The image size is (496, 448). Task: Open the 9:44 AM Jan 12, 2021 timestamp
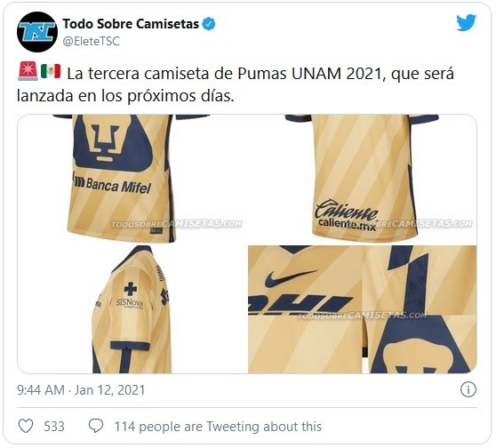tap(81, 390)
